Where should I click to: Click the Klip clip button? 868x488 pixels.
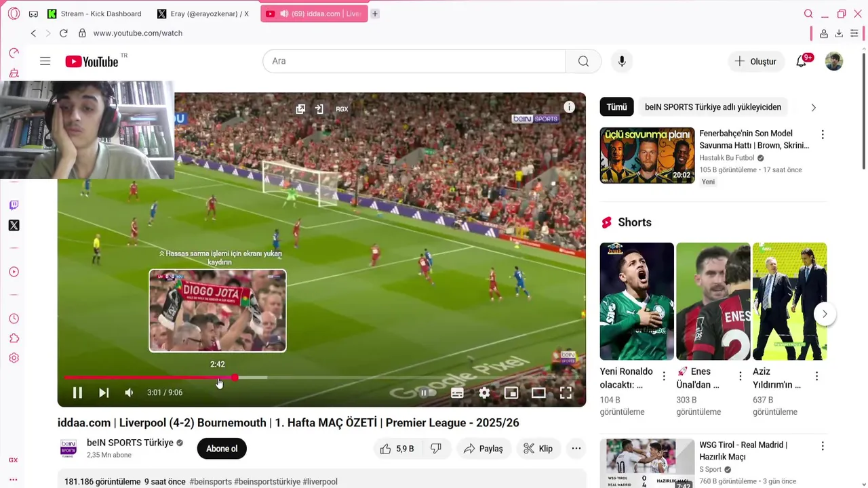tap(538, 449)
